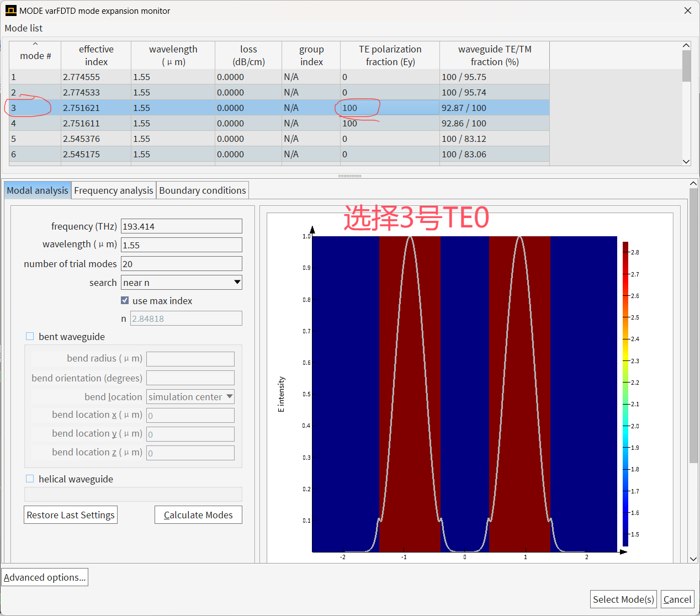The width and height of the screenshot is (700, 616).
Task: Click the bend radius input field
Action: 190,359
